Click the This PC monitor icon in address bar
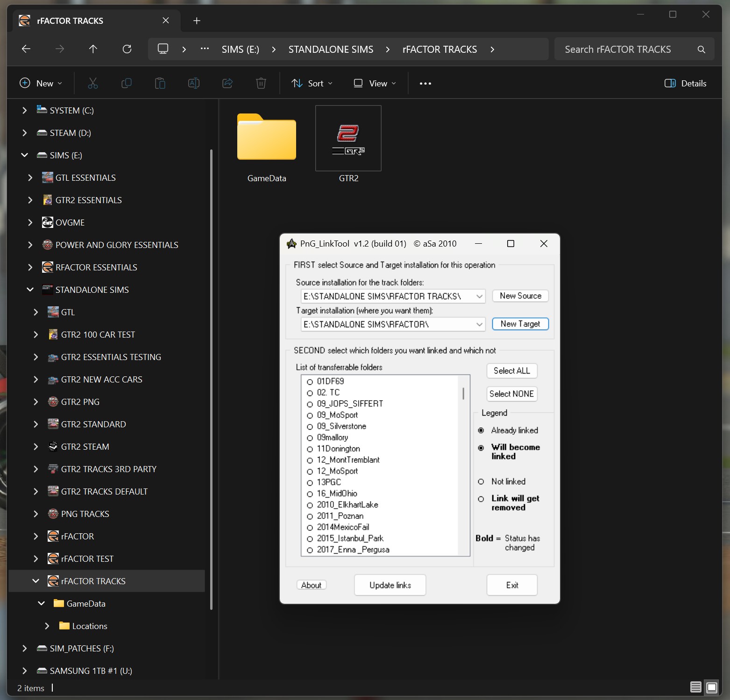 (163, 49)
